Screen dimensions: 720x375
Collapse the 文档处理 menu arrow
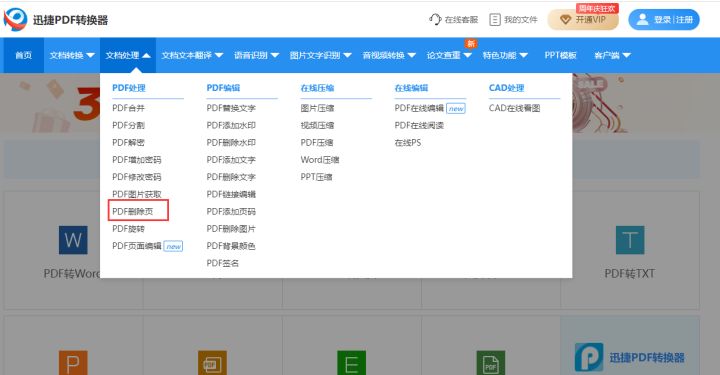pyautogui.click(x=146, y=55)
